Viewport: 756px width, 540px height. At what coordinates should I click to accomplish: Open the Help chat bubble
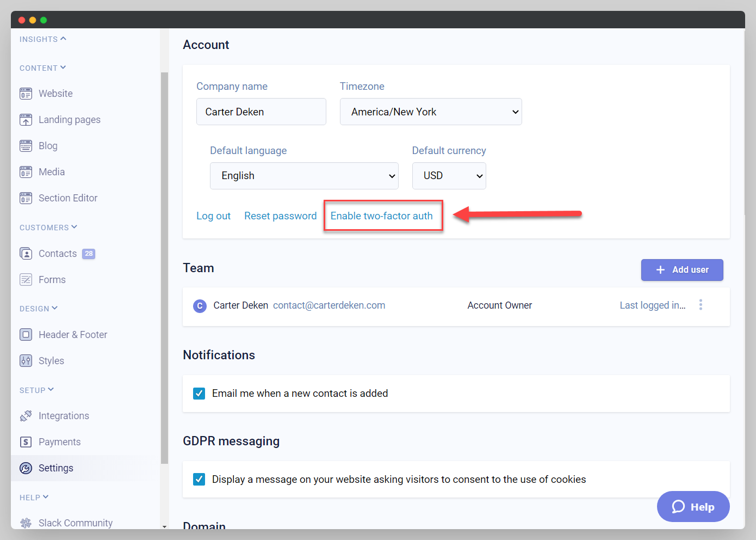point(693,506)
